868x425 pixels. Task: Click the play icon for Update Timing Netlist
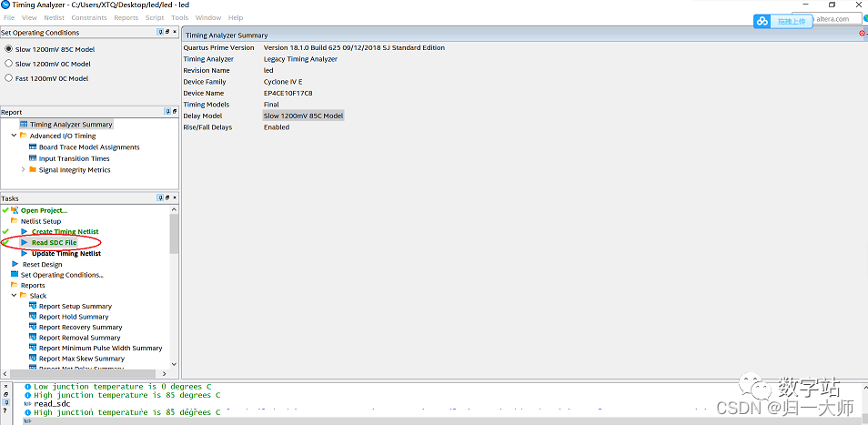[25, 253]
